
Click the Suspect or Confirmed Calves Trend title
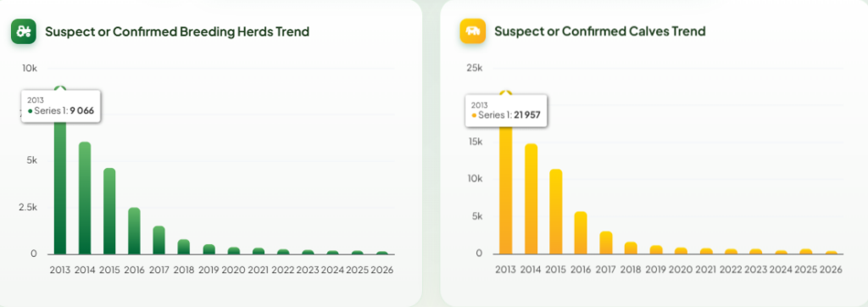pos(600,31)
